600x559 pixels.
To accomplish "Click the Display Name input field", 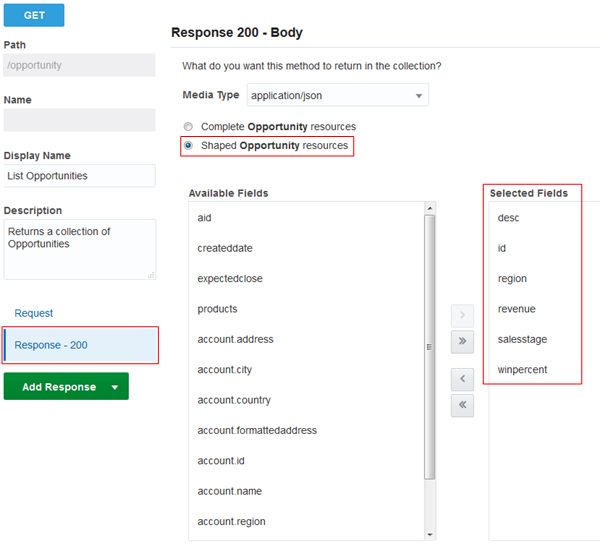I will click(x=79, y=176).
